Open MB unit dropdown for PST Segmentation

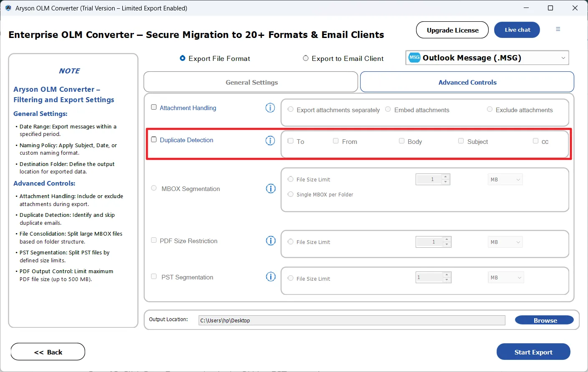[506, 278]
